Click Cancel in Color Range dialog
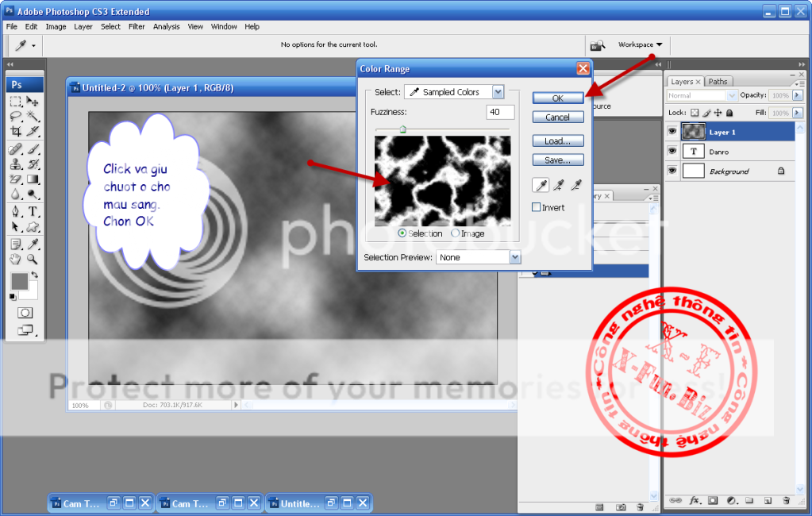This screenshot has width=812, height=516. pyautogui.click(x=558, y=117)
